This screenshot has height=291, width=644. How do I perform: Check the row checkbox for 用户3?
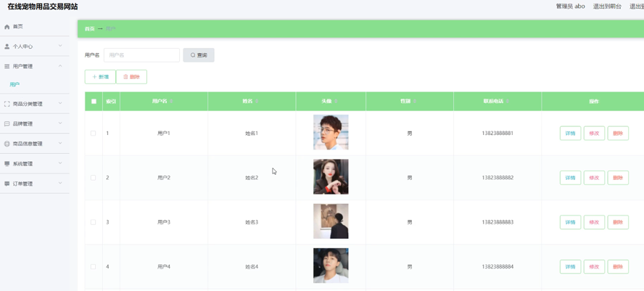pyautogui.click(x=94, y=222)
